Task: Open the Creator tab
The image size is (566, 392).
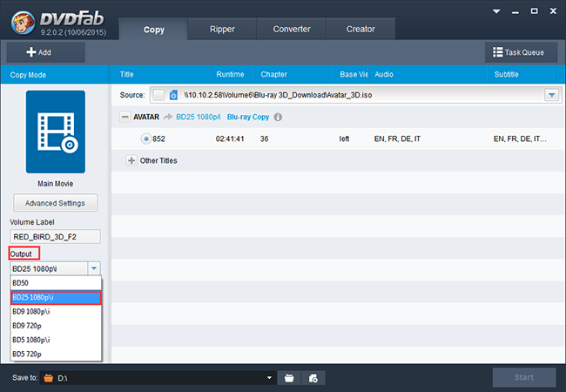Action: coord(360,29)
